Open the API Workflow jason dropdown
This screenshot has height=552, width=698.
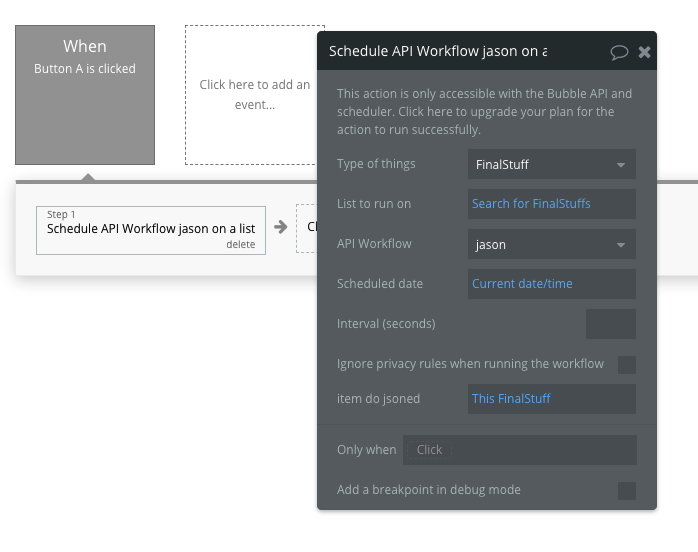click(552, 244)
